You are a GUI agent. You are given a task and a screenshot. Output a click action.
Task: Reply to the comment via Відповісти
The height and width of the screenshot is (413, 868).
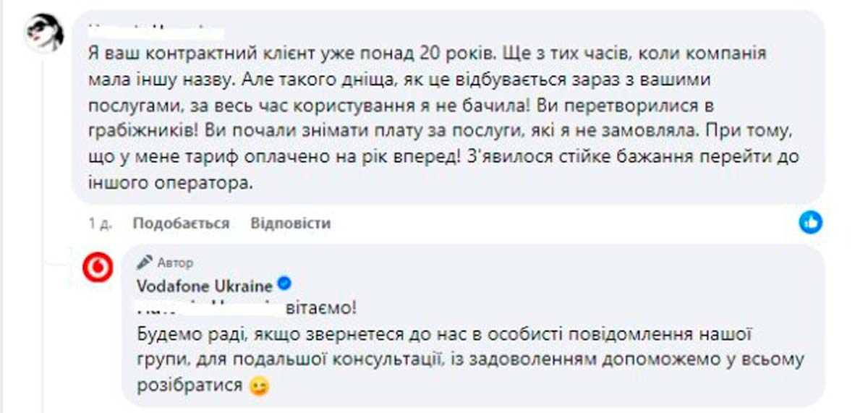click(x=291, y=223)
